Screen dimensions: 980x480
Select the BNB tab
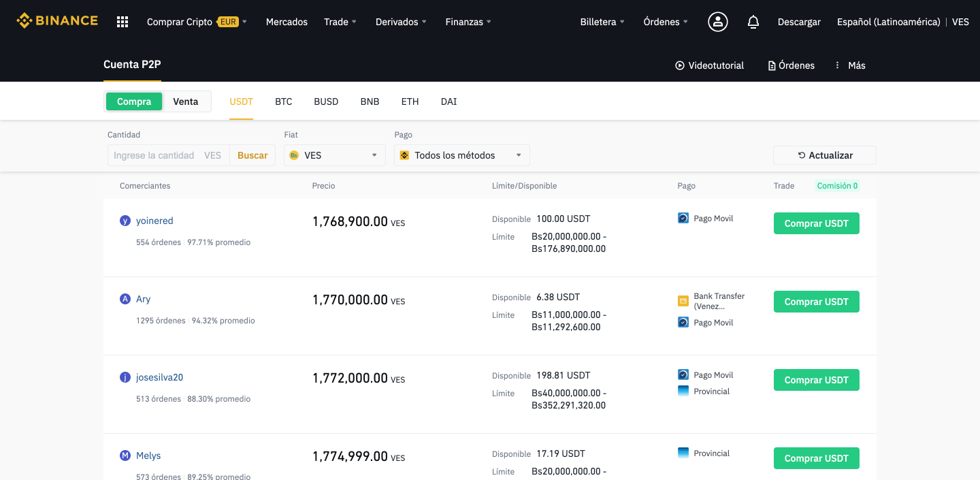tap(370, 101)
